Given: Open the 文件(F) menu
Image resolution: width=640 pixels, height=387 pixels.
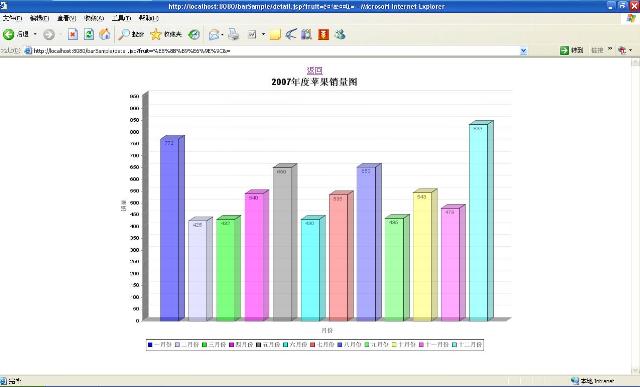Looking at the screenshot, I should coord(12,18).
